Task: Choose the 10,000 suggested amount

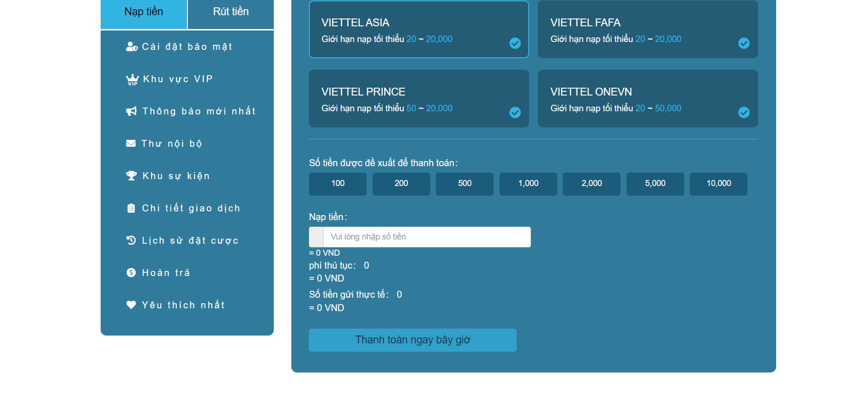Action: coord(718,184)
